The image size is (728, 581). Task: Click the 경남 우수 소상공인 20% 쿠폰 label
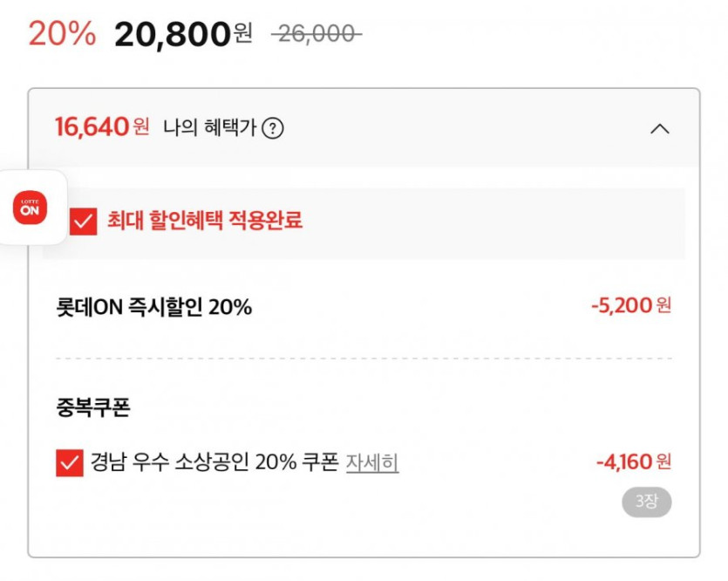(x=214, y=462)
